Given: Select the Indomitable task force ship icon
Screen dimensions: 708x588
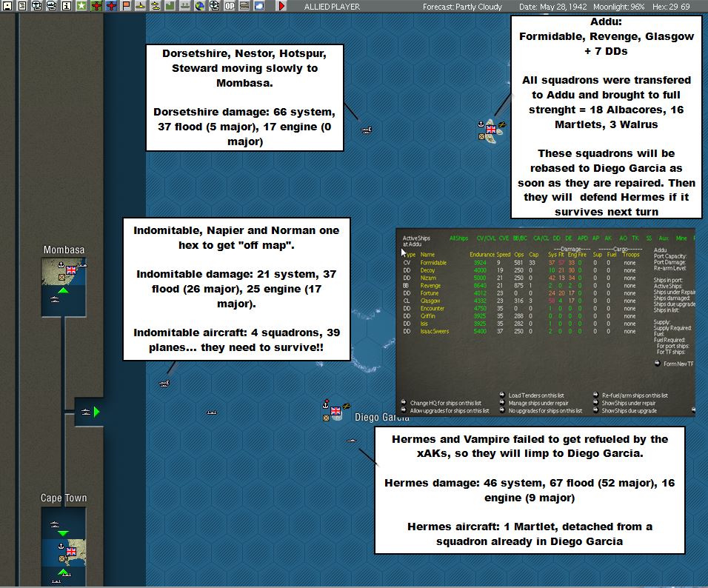Looking at the screenshot, I should click(x=164, y=384).
